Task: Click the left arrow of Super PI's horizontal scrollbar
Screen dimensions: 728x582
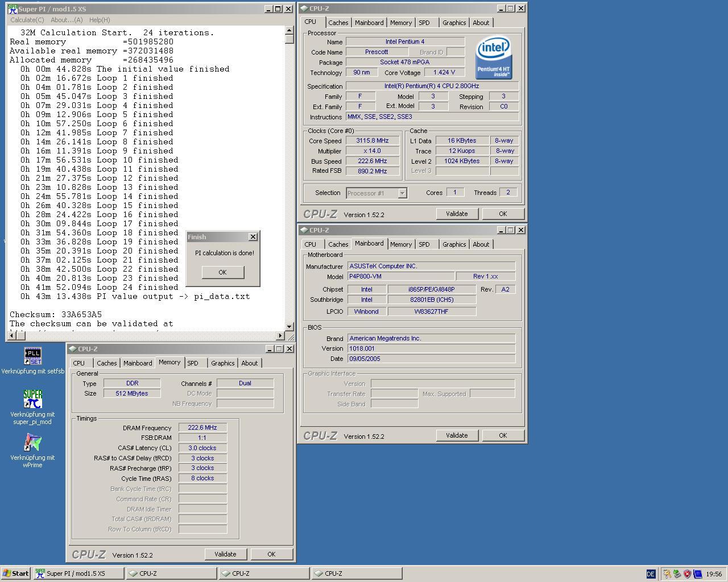Action: point(12,335)
